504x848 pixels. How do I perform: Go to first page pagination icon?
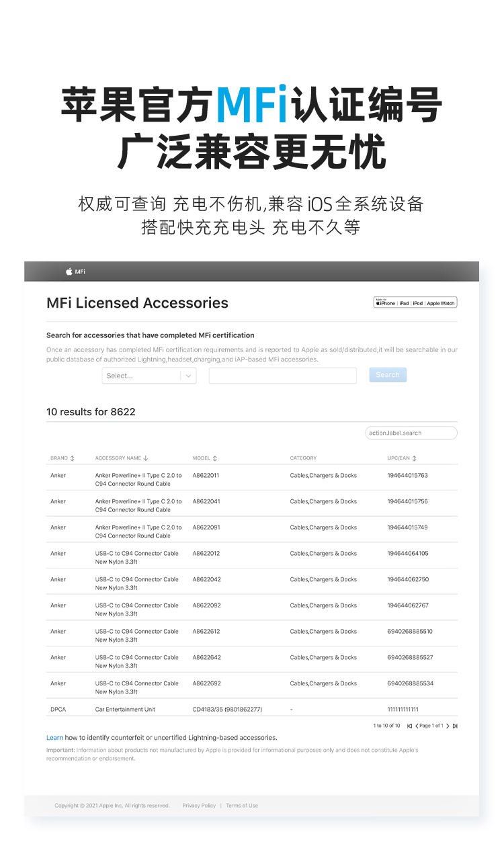[x=409, y=726]
